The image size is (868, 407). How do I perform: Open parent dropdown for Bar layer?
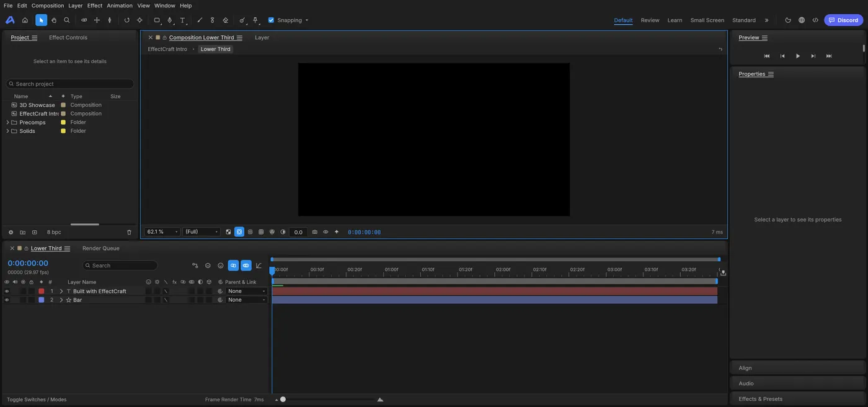[x=247, y=300]
